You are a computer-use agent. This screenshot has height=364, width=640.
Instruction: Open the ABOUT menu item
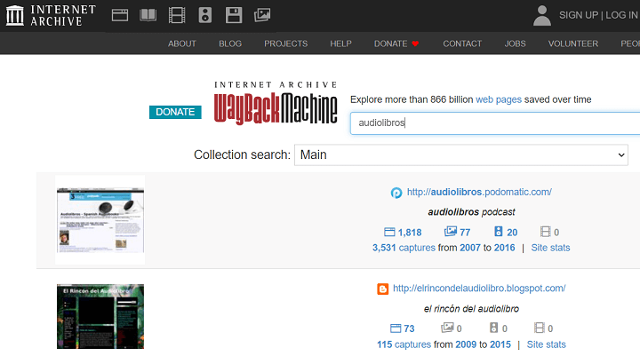point(182,44)
